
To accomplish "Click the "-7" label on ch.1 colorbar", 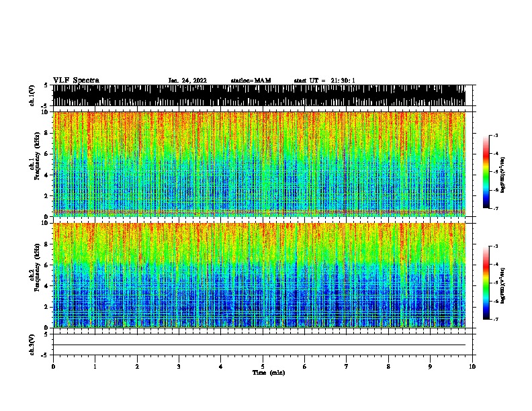I will point(495,208).
